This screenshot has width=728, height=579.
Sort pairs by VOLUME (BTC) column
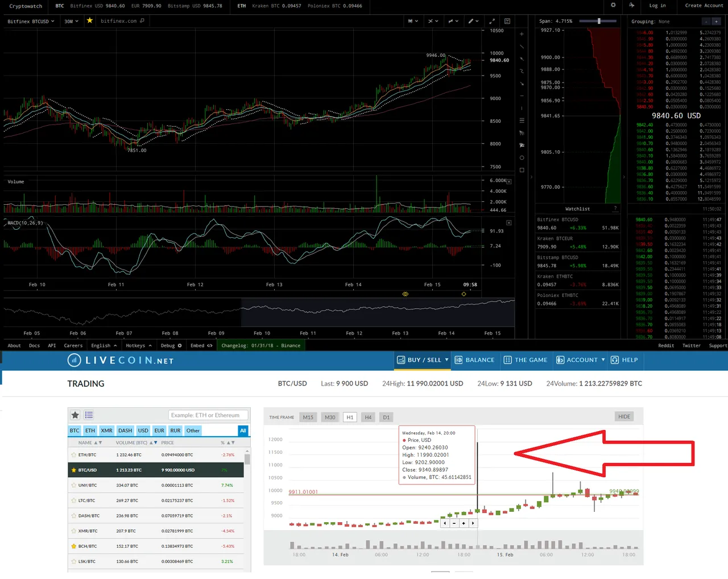pyautogui.click(x=136, y=442)
